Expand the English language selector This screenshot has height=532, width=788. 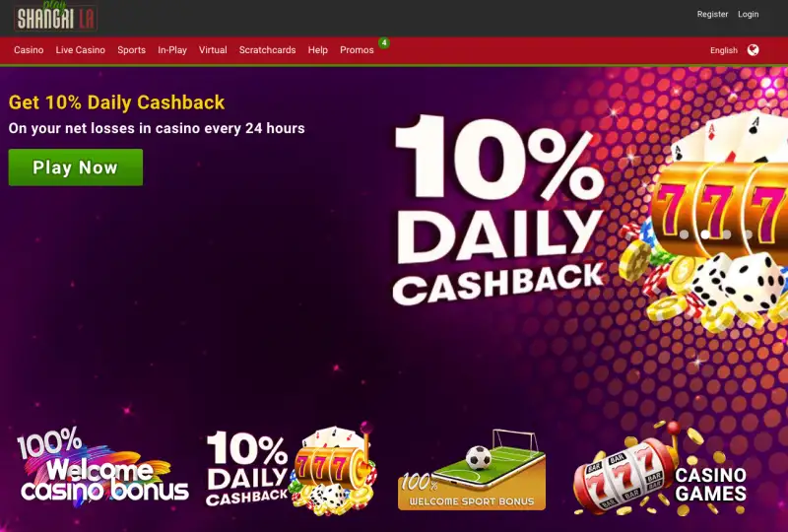coord(724,50)
